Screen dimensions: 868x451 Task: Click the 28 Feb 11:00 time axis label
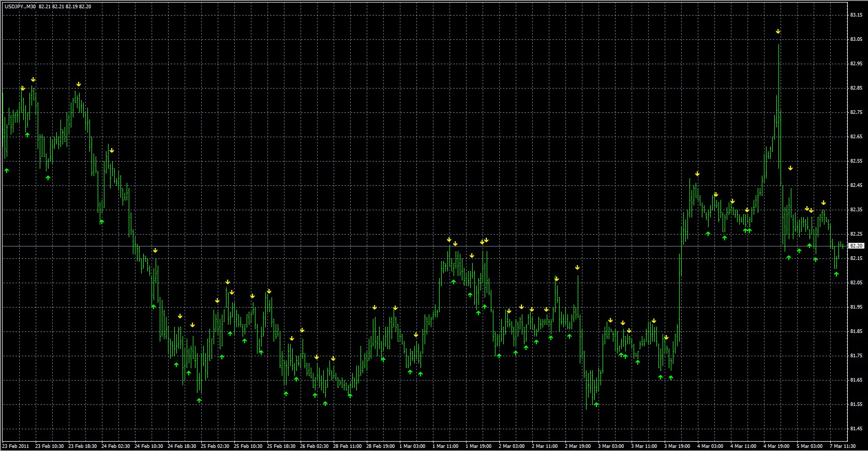click(x=347, y=446)
